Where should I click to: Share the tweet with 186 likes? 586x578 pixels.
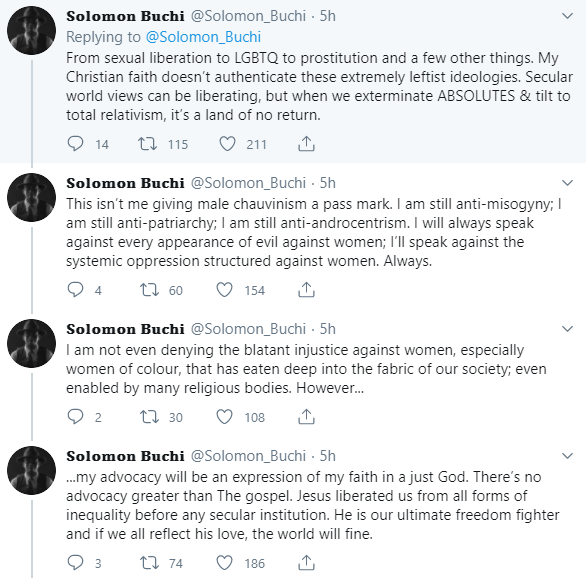pos(306,562)
